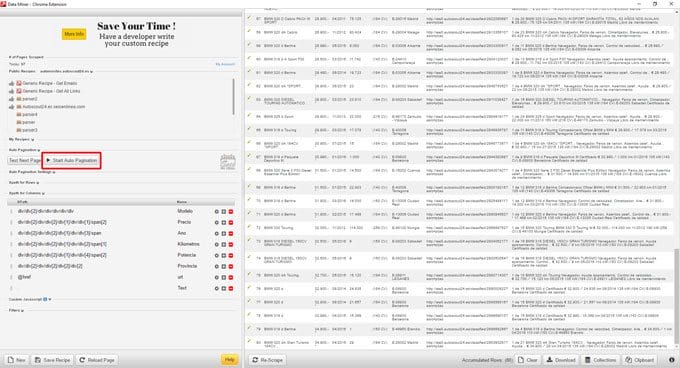This screenshot has width=680, height=368.
Task: Copy results with the Clipboard button
Action: click(x=640, y=360)
